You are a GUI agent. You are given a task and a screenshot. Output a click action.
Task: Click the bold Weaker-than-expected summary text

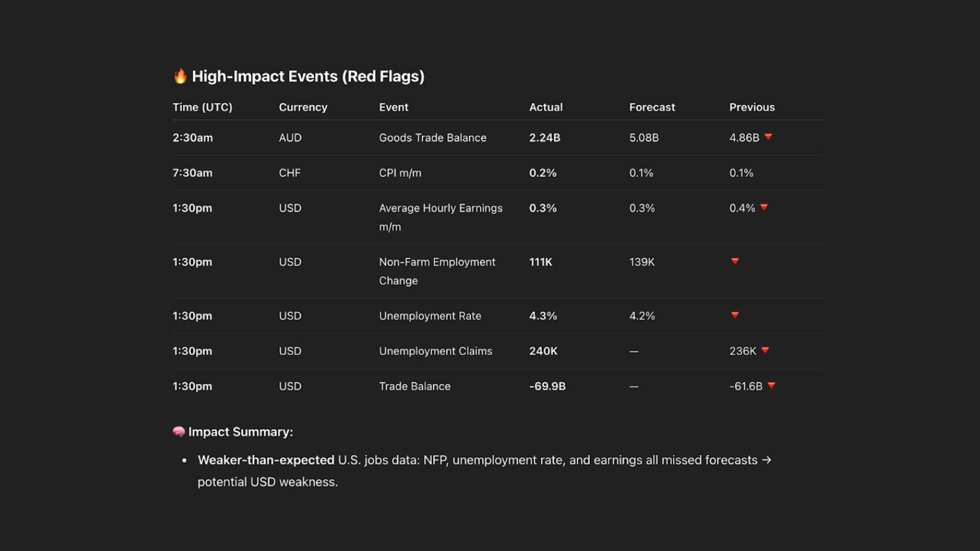click(x=266, y=460)
